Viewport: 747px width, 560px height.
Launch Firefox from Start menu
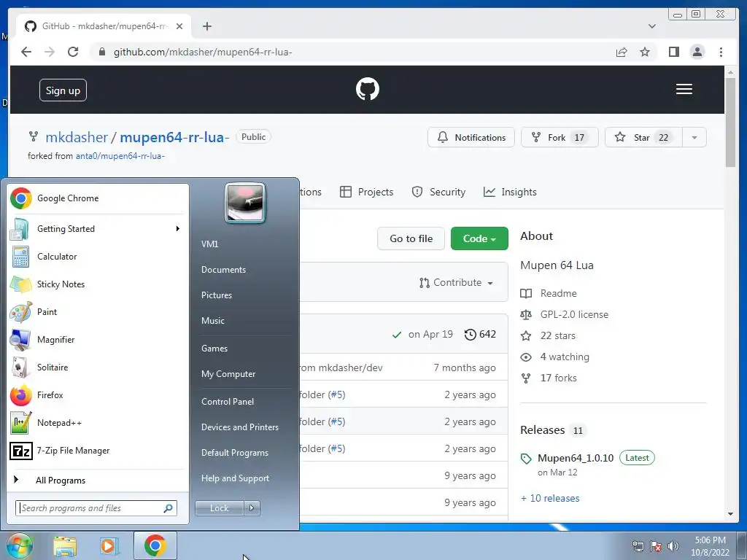click(98, 394)
